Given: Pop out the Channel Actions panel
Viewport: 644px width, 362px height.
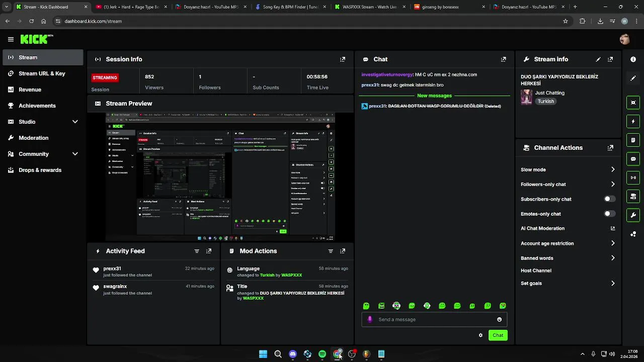Looking at the screenshot, I should click(610, 148).
